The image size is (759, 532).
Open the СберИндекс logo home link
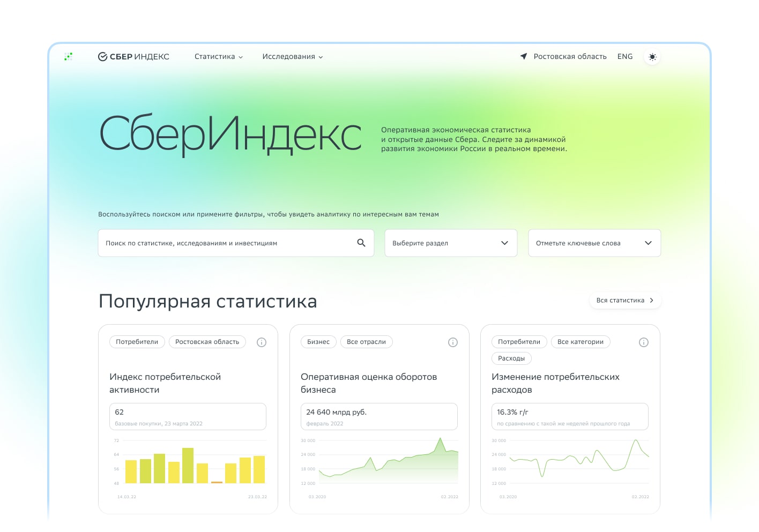click(133, 56)
